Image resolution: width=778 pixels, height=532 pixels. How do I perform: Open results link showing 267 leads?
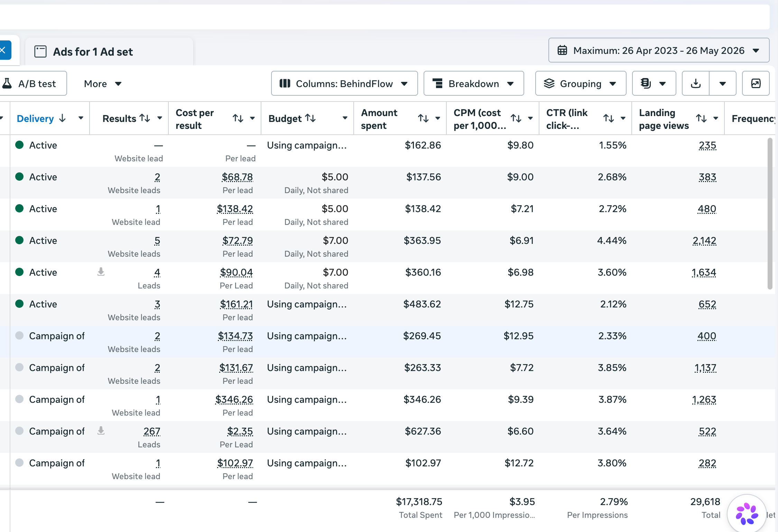(152, 431)
